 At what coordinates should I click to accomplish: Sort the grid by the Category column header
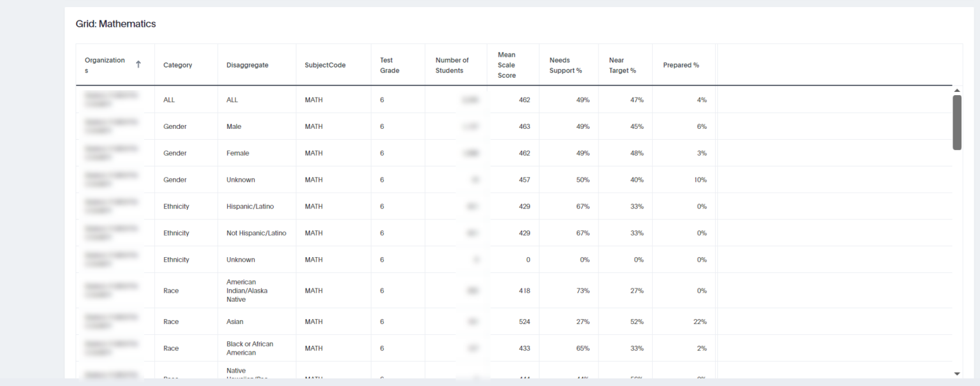tap(177, 64)
